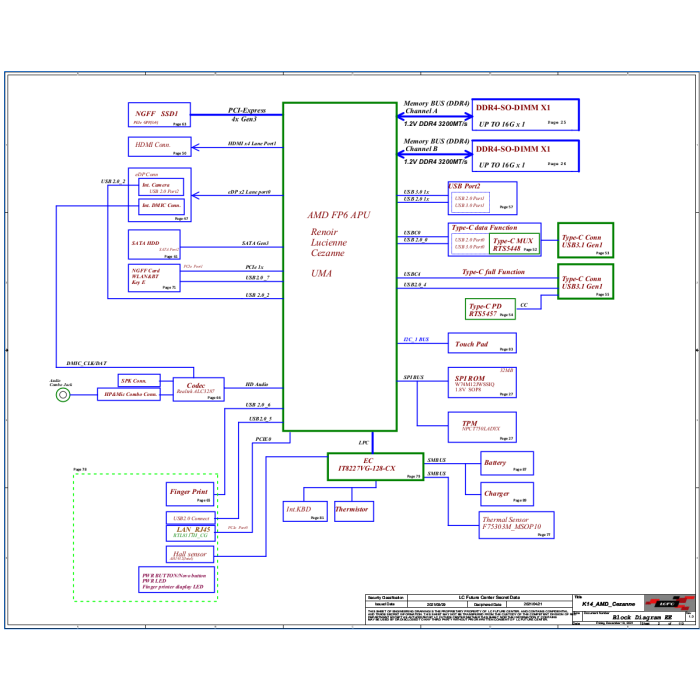This screenshot has width=700, height=700.
Task: Click the SPK Conn. box
Action: pyautogui.click(x=139, y=380)
